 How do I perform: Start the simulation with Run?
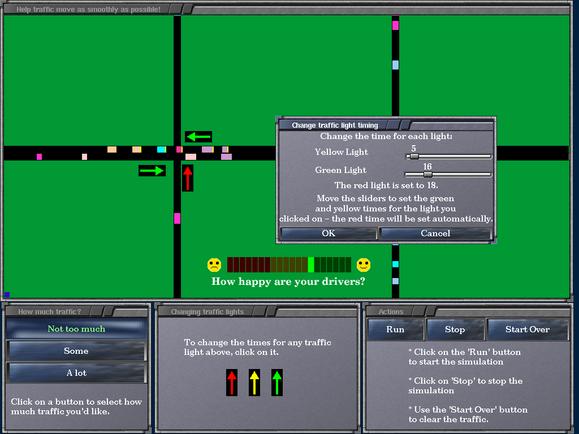click(395, 329)
